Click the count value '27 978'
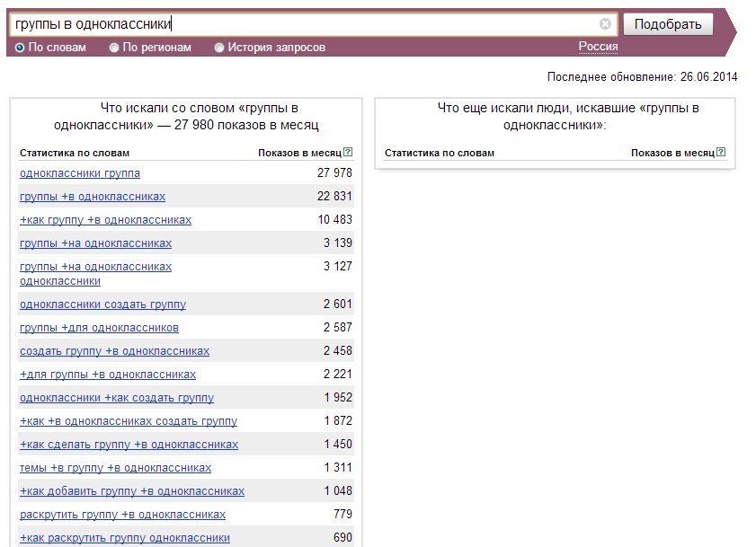This screenshot has width=756, height=547. pyautogui.click(x=334, y=172)
